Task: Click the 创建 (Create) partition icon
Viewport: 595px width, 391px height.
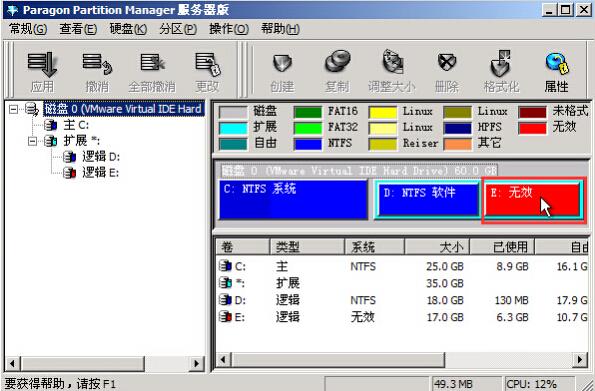Action: click(282, 63)
